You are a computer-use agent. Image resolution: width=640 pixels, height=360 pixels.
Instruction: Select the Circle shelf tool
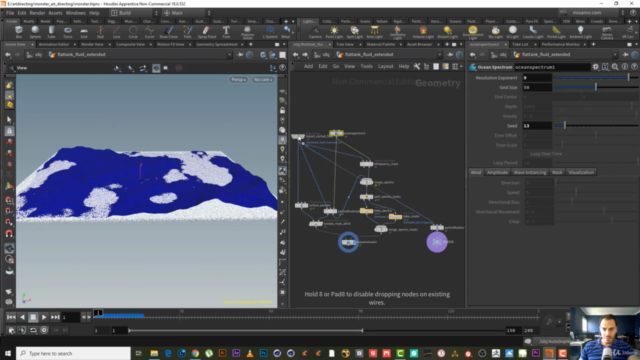[x=133, y=32]
